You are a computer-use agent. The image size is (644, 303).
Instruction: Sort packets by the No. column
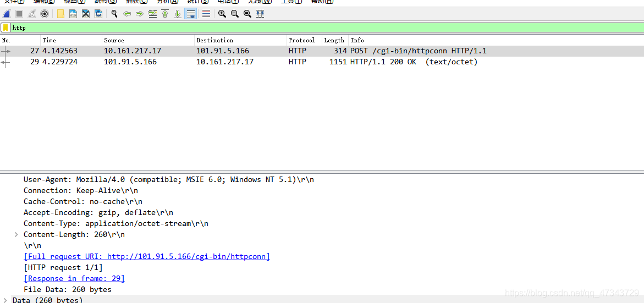(x=20, y=40)
